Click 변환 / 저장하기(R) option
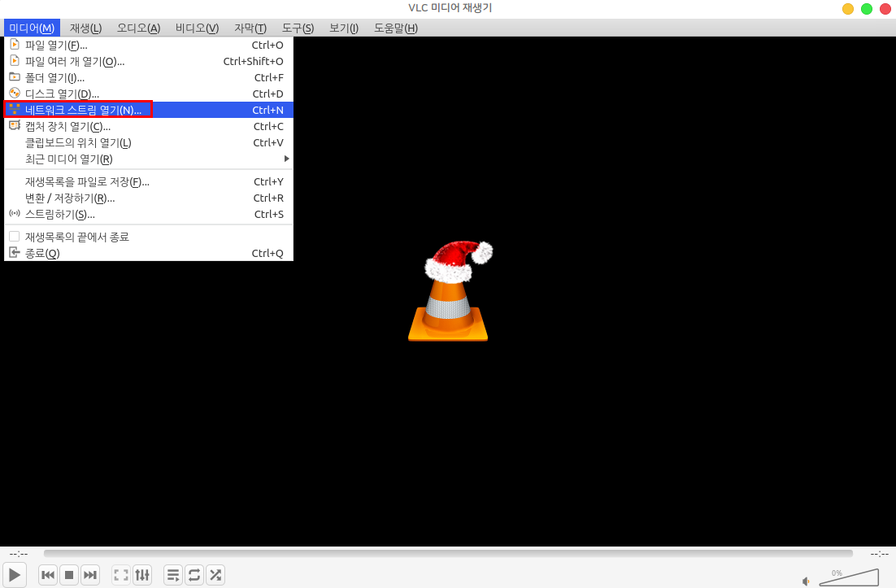Screen dimensions: 896x588 point(70,198)
